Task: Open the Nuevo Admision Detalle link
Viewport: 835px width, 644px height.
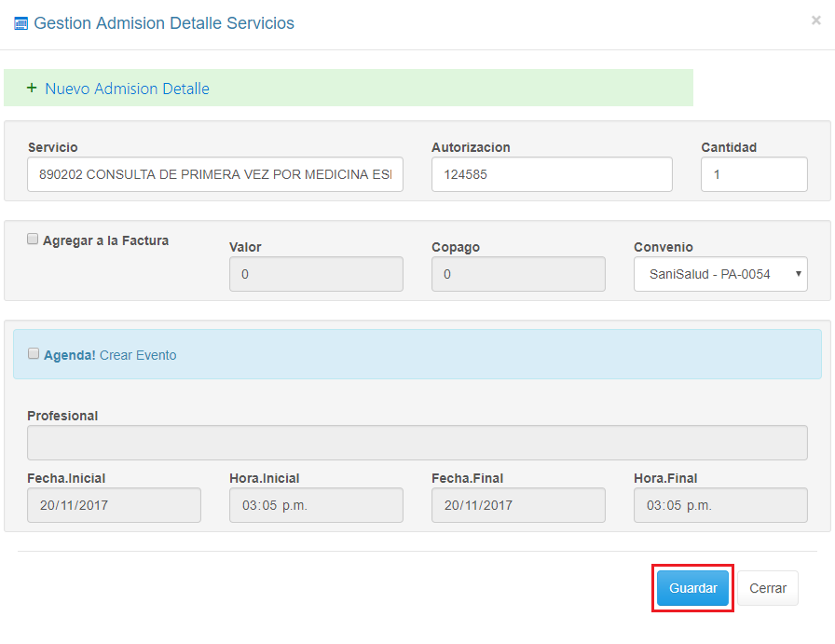Action: coord(127,89)
